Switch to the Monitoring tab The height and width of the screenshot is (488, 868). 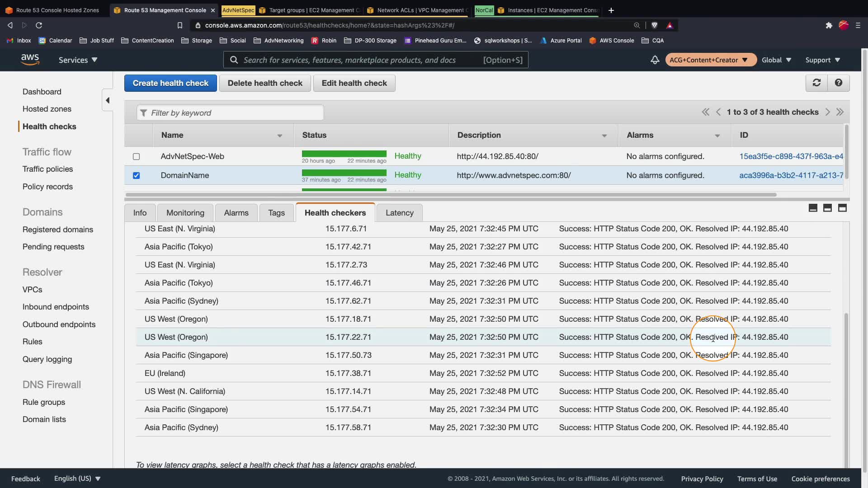(x=185, y=213)
